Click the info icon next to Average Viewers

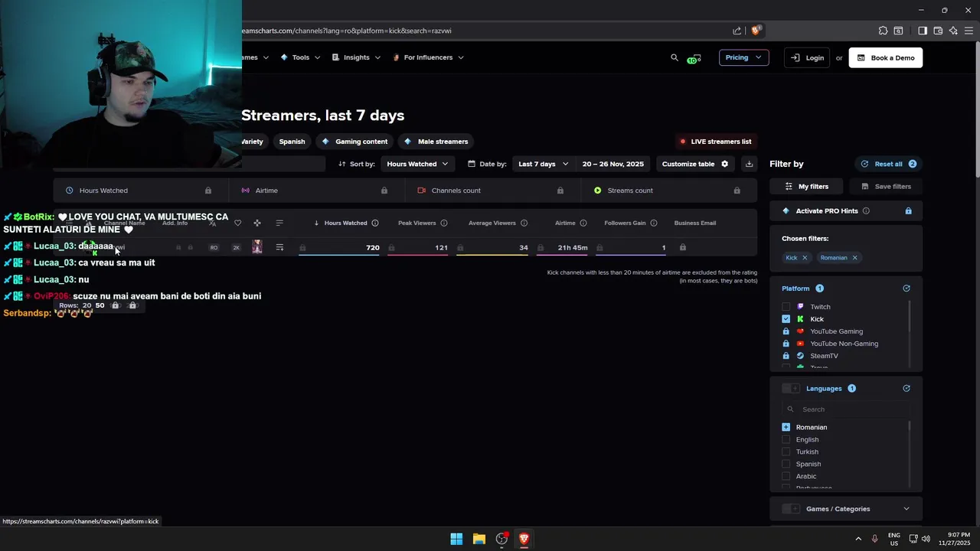click(524, 223)
